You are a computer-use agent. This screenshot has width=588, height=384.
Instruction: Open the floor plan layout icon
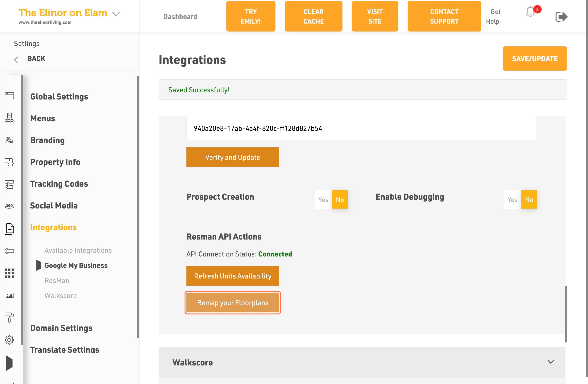(x=9, y=162)
